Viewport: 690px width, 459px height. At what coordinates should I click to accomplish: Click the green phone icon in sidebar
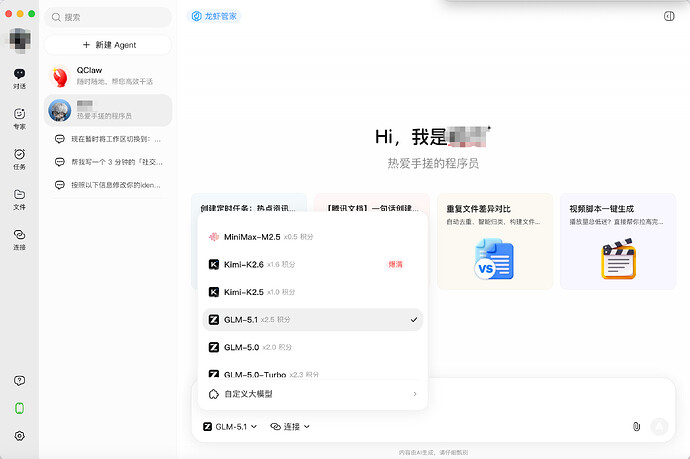click(x=19, y=408)
